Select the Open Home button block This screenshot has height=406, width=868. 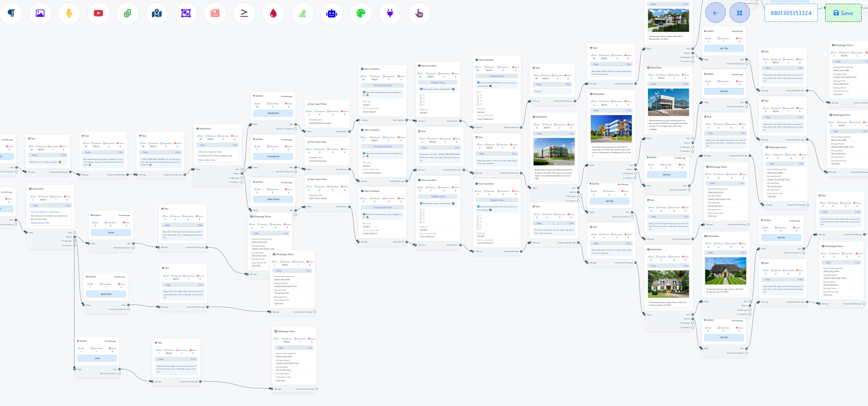coord(273,199)
